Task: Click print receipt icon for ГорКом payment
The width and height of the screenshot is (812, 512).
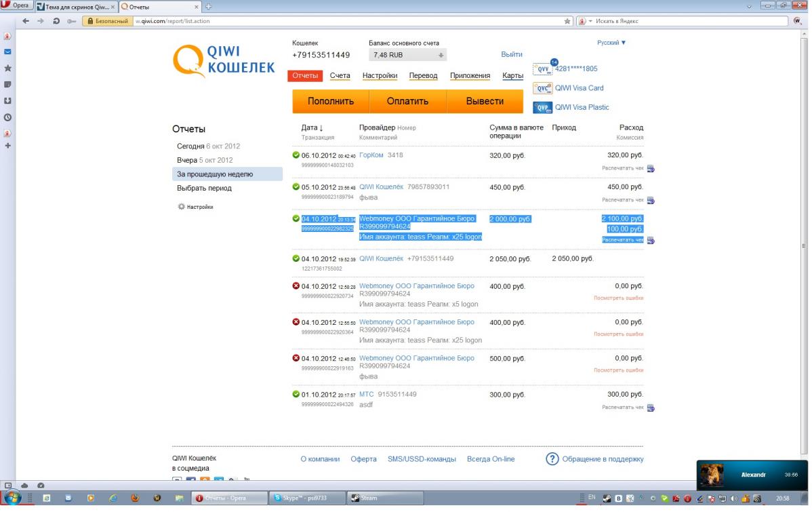Action: point(651,169)
